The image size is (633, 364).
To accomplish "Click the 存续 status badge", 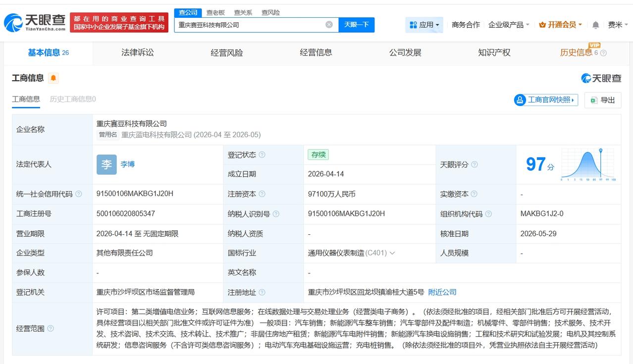I will 318,155.
